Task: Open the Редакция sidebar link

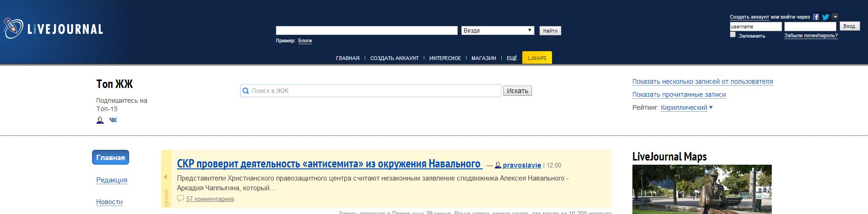Action: coord(112,180)
